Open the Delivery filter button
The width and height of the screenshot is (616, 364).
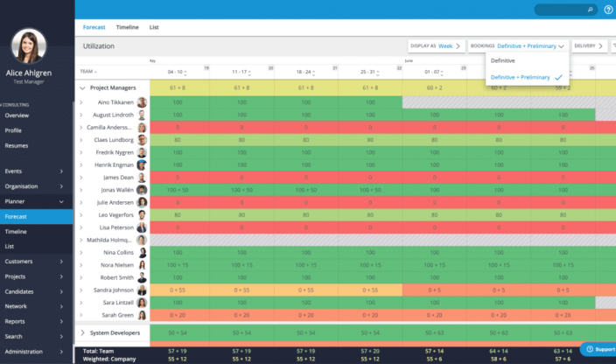coord(589,45)
